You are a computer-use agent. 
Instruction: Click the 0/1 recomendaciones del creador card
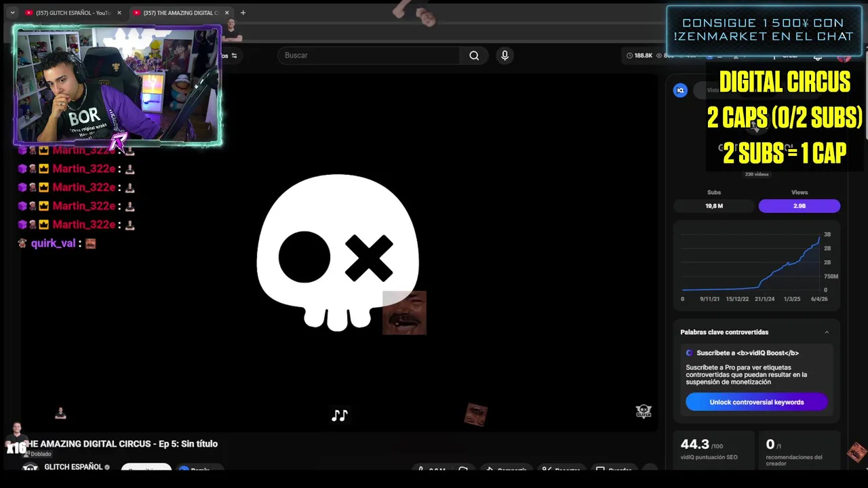point(799,452)
